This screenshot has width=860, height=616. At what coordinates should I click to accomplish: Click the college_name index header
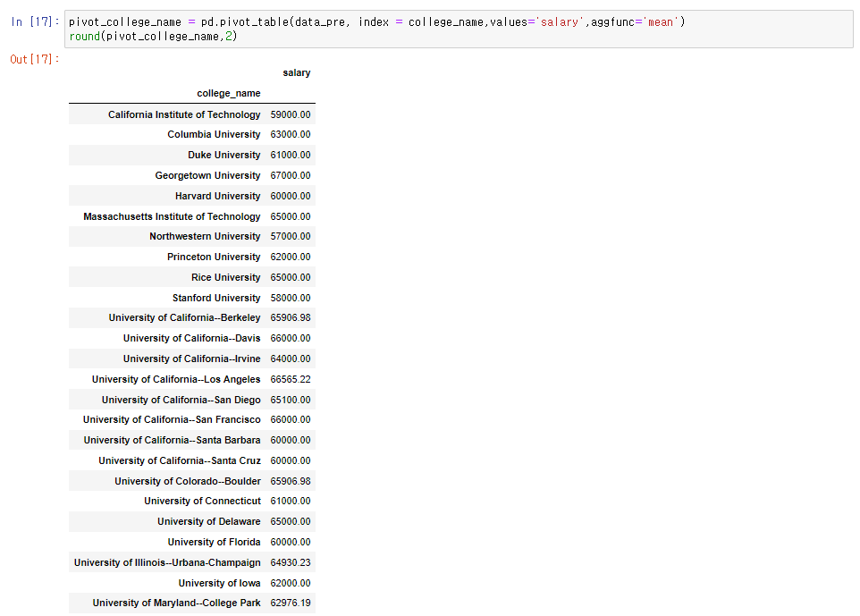229,93
